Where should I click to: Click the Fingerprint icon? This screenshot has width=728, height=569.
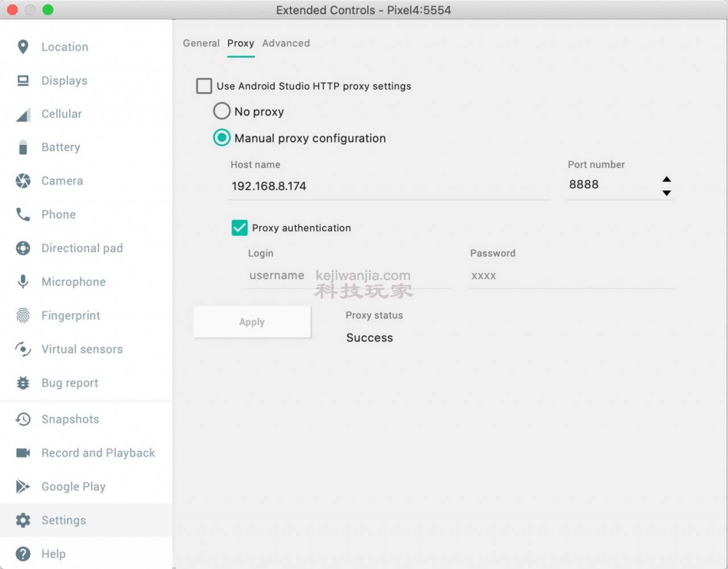(x=23, y=315)
